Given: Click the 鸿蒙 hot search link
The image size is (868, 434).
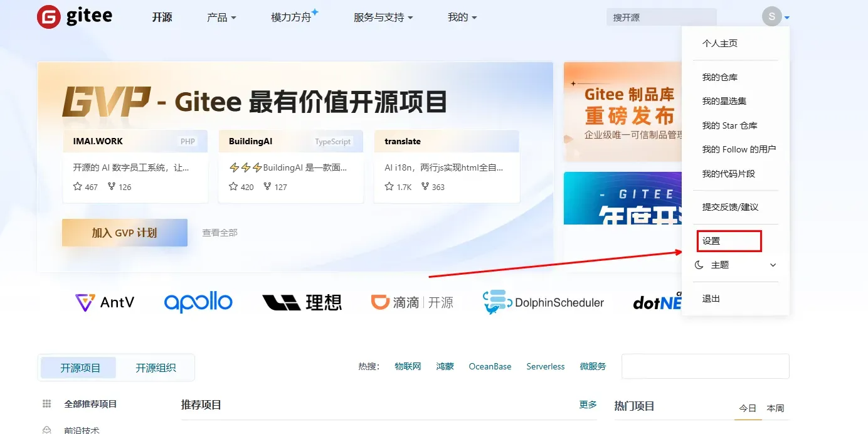Looking at the screenshot, I should click(x=445, y=366).
